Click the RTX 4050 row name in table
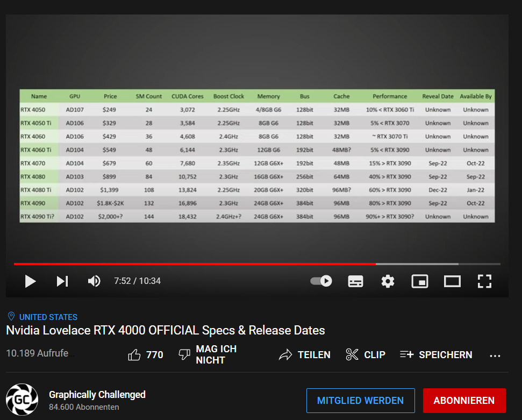This screenshot has width=522, height=420. [33, 110]
